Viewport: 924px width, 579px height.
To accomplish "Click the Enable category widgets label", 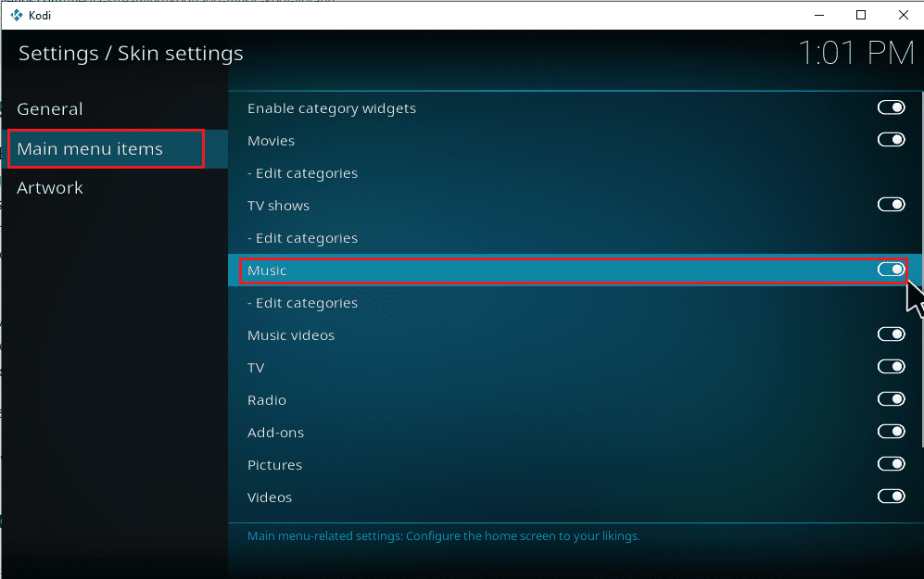I will coord(332,108).
